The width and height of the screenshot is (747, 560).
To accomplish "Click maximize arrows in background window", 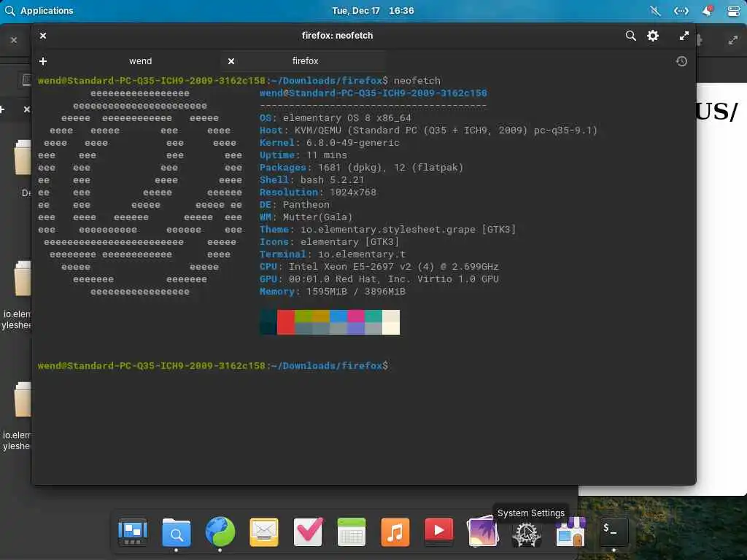I will coord(733,41).
